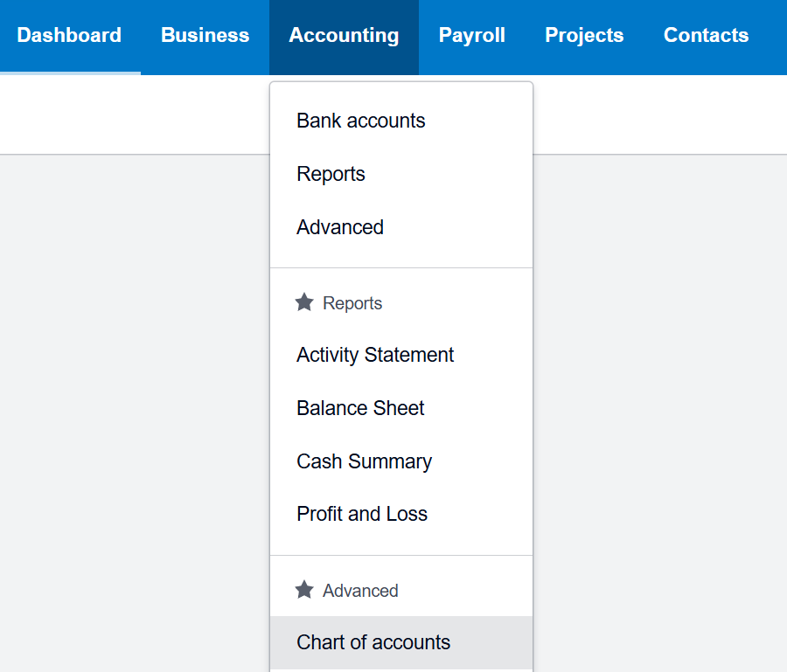The image size is (787, 672).
Task: Open the Contacts navigation item
Action: pyautogui.click(x=706, y=36)
